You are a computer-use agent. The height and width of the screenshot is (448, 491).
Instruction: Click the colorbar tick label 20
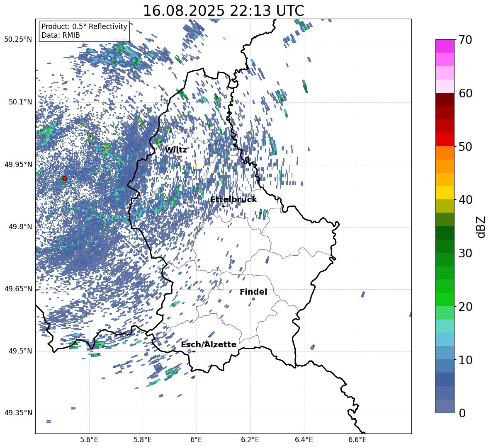click(x=465, y=307)
